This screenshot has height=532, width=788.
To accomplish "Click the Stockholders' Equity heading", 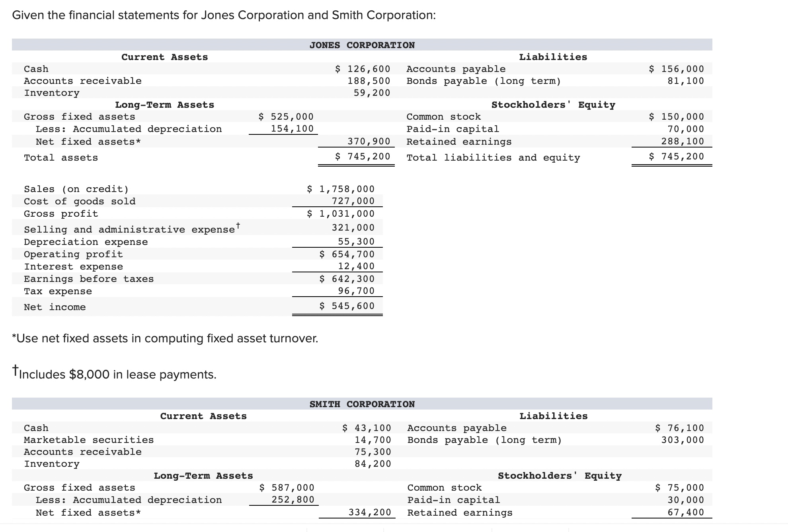I will (553, 105).
